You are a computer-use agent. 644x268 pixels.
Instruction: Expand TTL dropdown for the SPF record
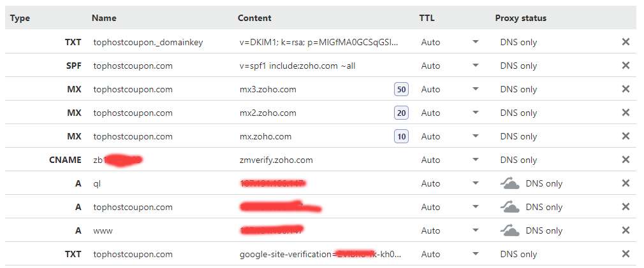click(x=476, y=66)
